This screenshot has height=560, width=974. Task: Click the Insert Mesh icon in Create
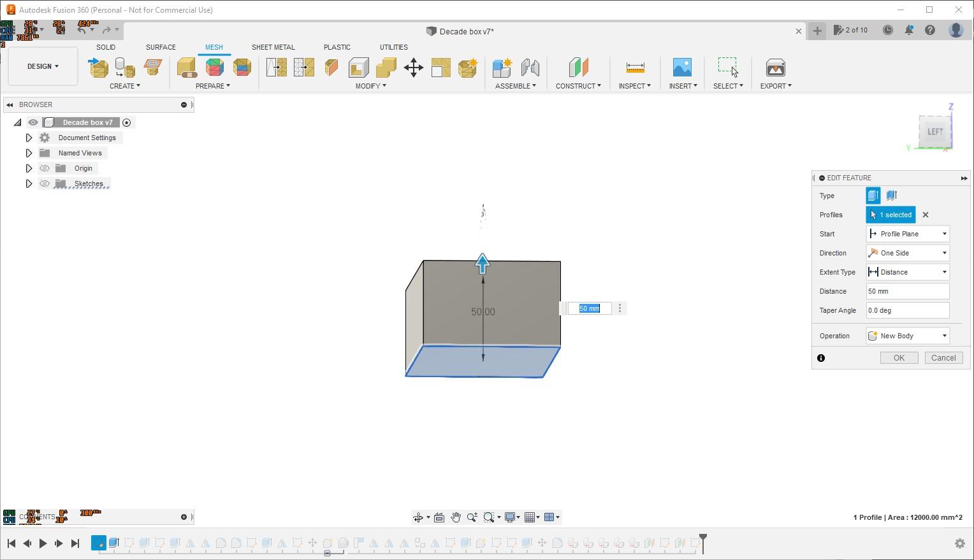point(99,68)
